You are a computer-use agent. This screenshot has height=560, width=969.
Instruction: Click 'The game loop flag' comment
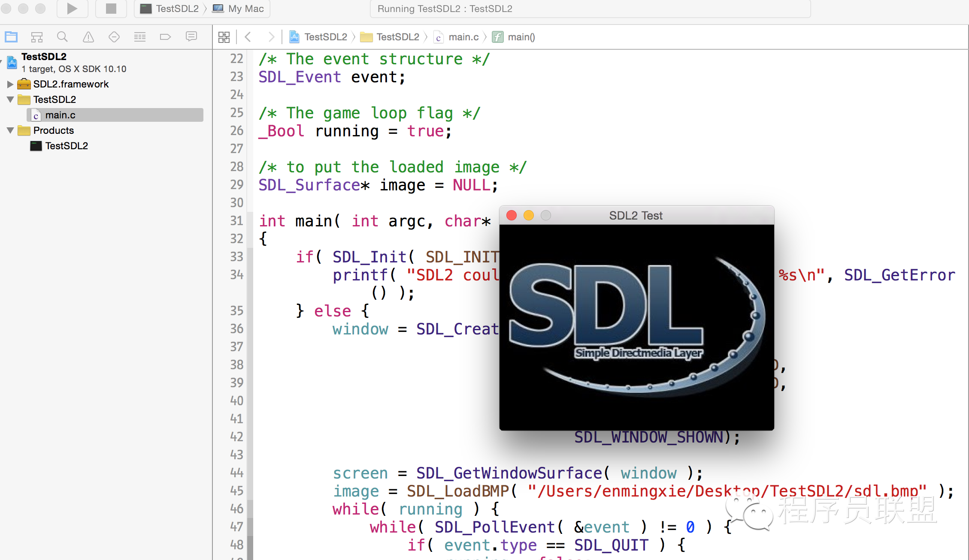point(369,113)
